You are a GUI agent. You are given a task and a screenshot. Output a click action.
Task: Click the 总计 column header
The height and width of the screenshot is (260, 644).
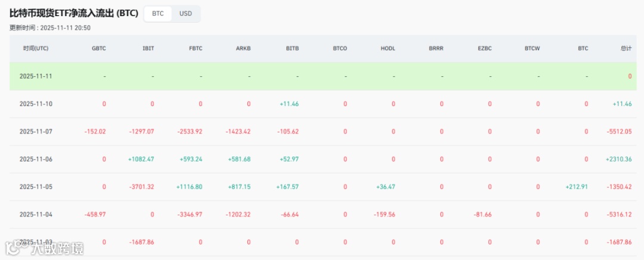click(x=626, y=48)
